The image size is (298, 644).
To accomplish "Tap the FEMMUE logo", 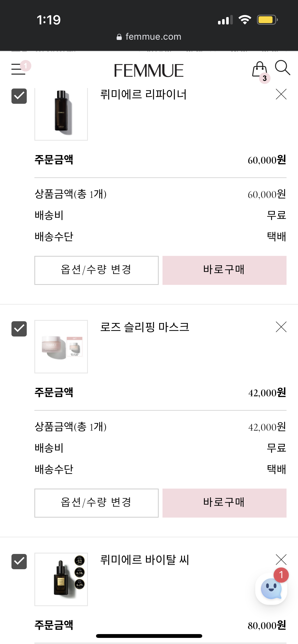I will click(149, 70).
